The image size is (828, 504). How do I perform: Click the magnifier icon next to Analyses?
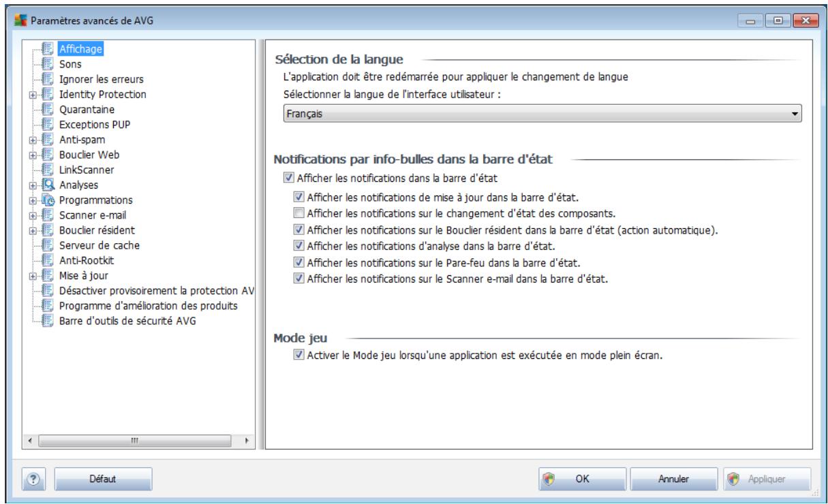click(46, 185)
